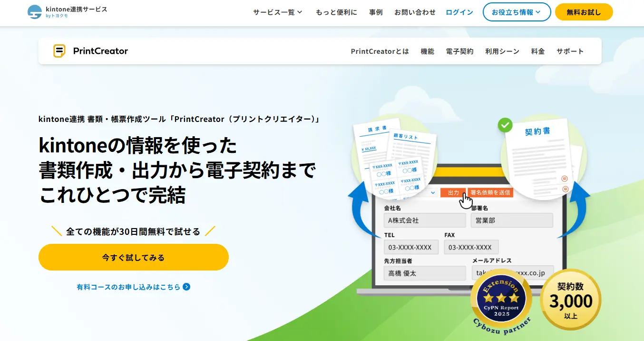Open the ログイン link
Image resolution: width=644 pixels, height=341 pixels.
tap(459, 12)
